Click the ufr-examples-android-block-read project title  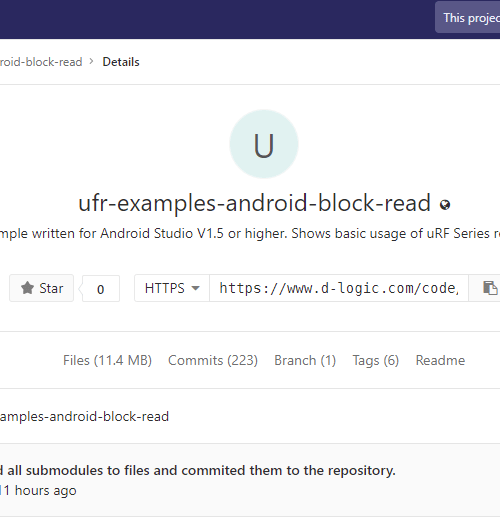point(255,203)
